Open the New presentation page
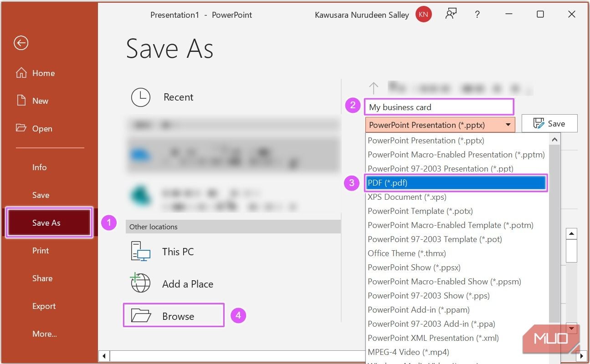The width and height of the screenshot is (590, 364). point(32,101)
